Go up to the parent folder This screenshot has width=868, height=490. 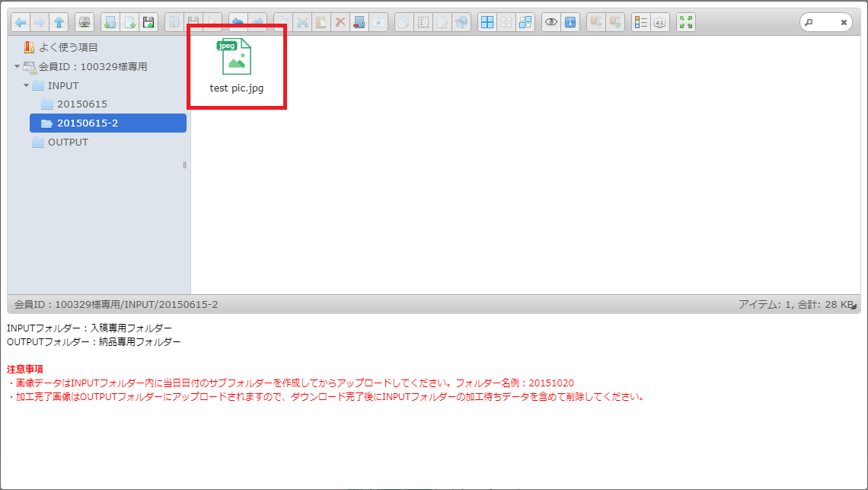pyautogui.click(x=59, y=22)
